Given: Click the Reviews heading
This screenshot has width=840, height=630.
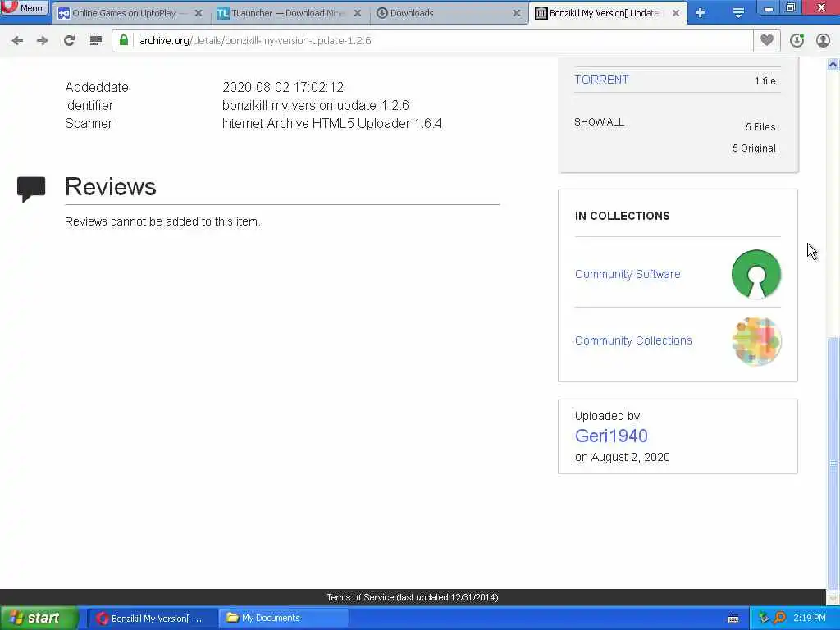Looking at the screenshot, I should point(111,187).
